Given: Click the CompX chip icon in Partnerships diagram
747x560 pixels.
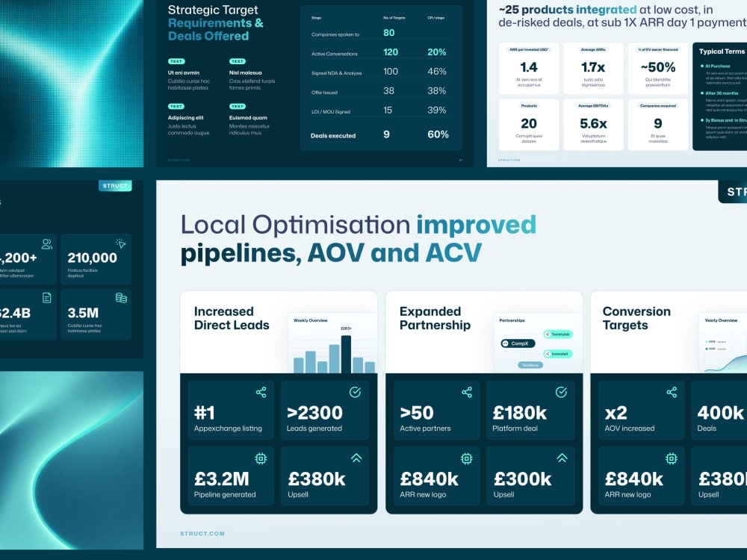Looking at the screenshot, I should click(506, 343).
